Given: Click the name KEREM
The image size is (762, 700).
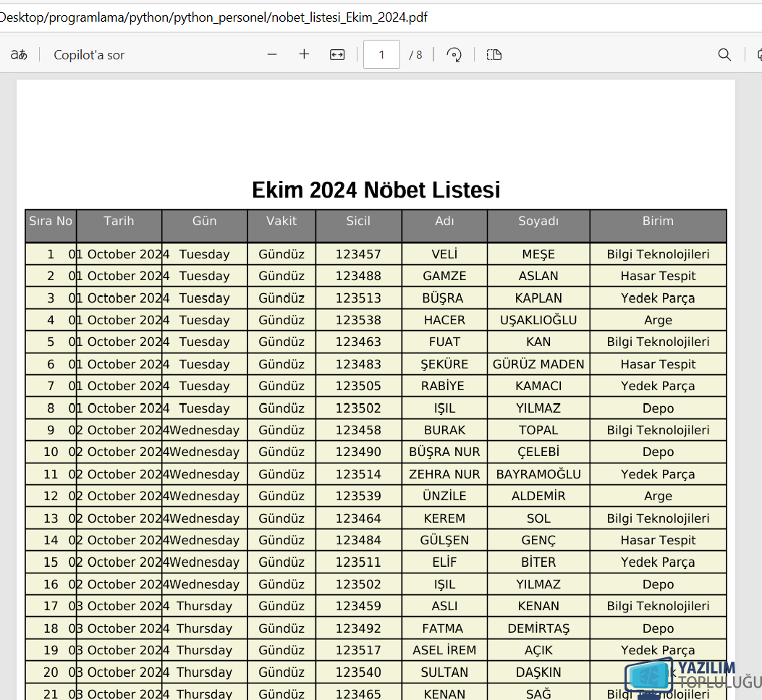Looking at the screenshot, I should [x=444, y=519].
